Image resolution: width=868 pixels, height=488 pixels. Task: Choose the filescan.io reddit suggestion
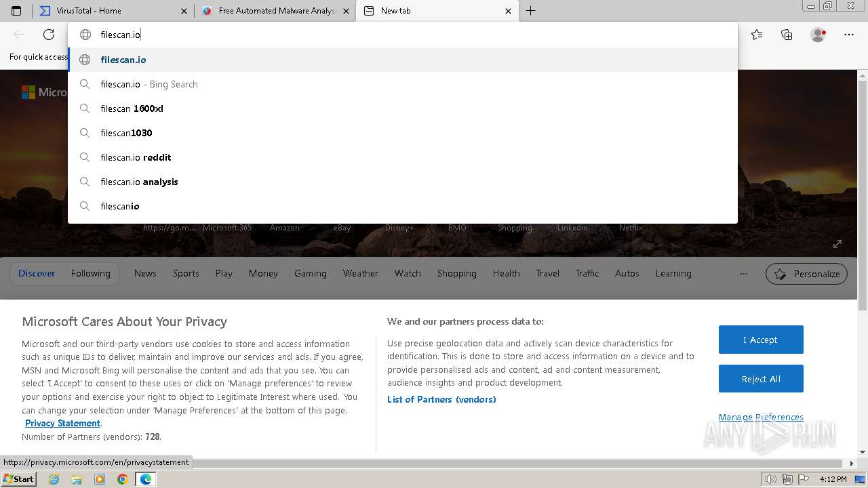tap(403, 157)
